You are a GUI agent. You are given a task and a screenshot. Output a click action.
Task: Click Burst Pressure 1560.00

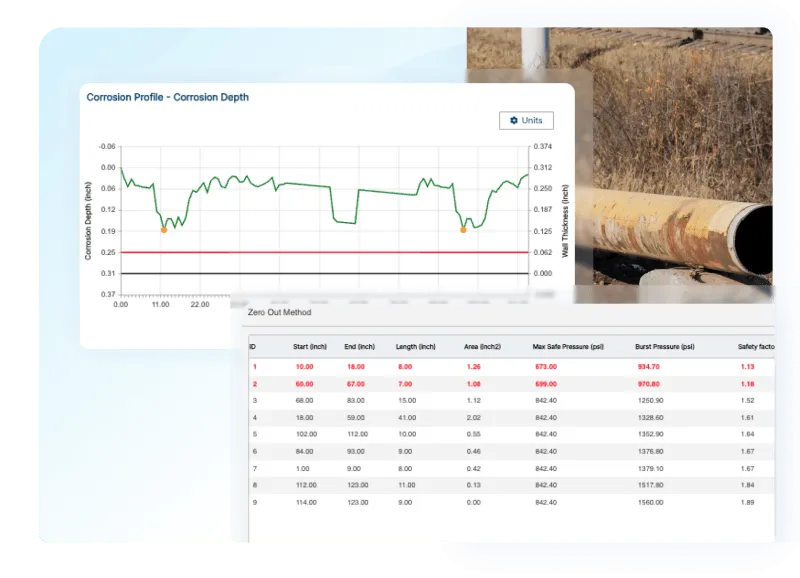pyautogui.click(x=651, y=502)
